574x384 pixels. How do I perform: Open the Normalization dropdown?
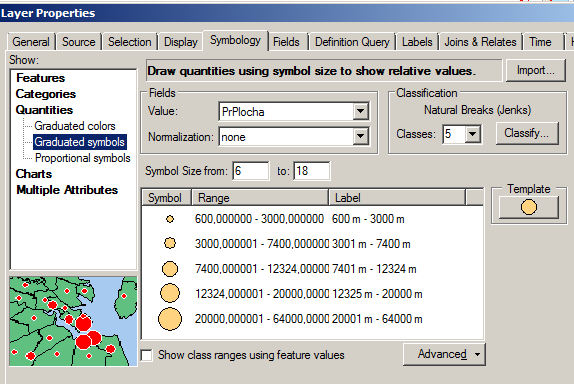(x=361, y=137)
